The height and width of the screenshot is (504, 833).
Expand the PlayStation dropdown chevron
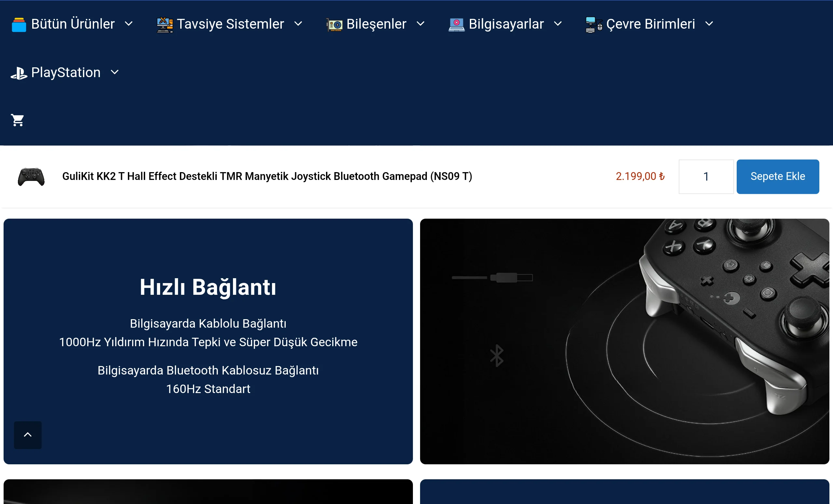115,72
